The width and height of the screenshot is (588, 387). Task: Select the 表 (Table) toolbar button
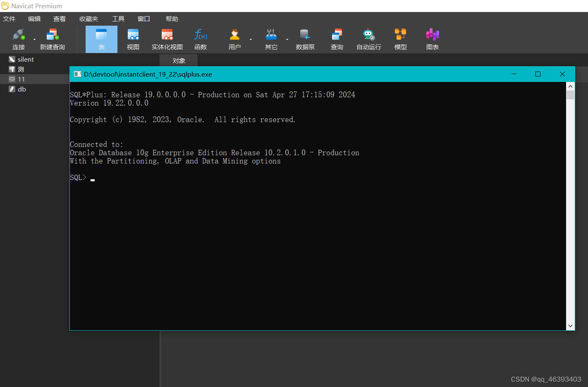101,39
